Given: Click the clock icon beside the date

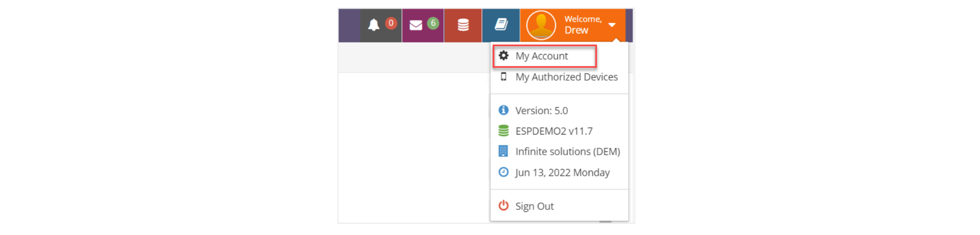Looking at the screenshot, I should [504, 172].
